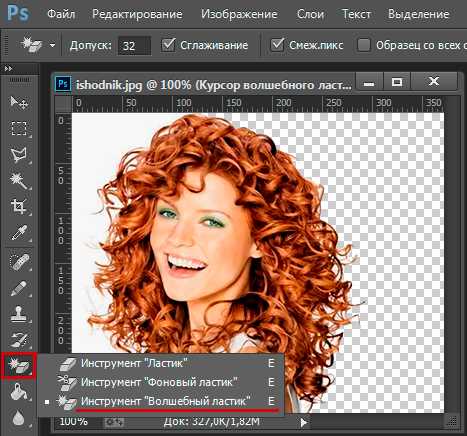Select the Clone Stamp tool

point(19,314)
